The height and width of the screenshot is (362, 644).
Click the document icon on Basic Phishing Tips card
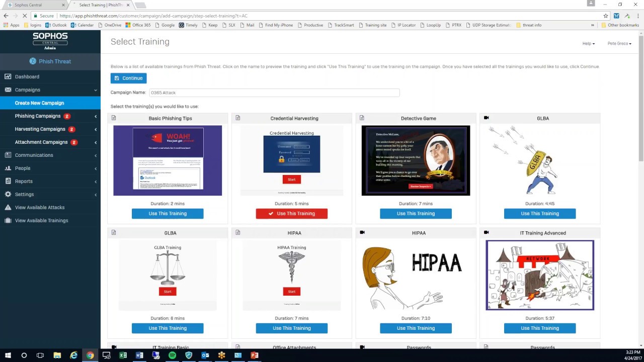coord(114,118)
